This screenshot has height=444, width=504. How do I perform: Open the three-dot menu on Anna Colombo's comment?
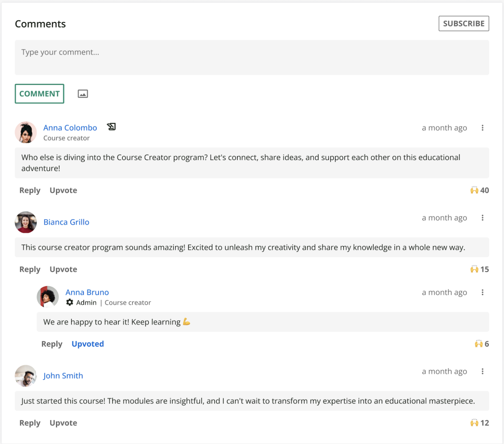pos(482,128)
